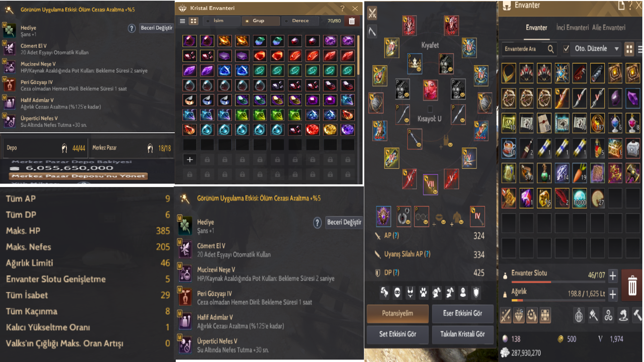Switch to the Aile Envanteri tab
This screenshot has width=644, height=362.
pyautogui.click(x=609, y=27)
